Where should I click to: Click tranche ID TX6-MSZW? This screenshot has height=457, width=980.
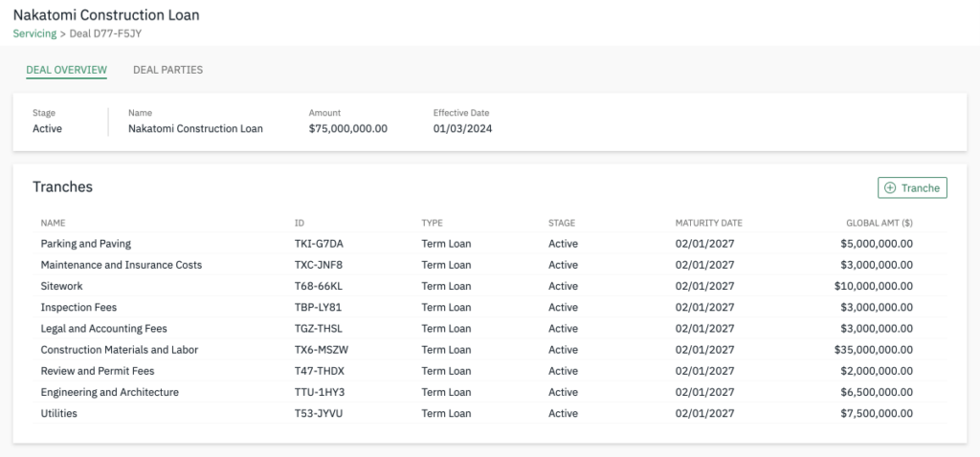coord(321,350)
